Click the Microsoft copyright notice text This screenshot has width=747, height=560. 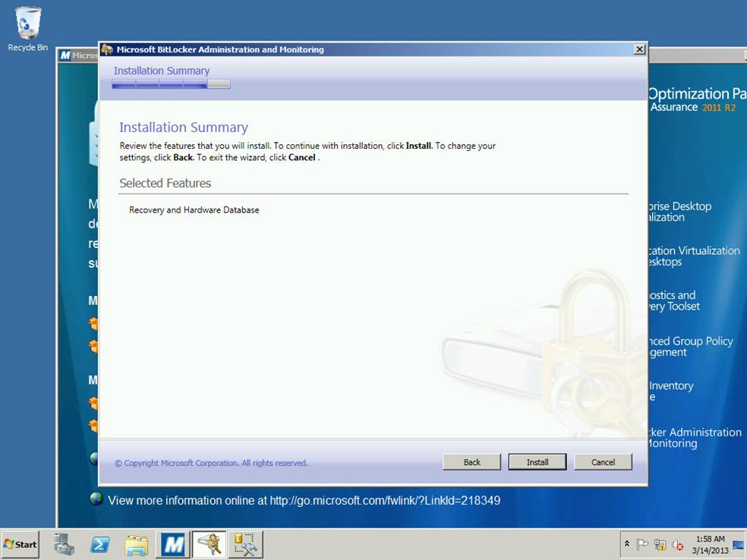211,463
